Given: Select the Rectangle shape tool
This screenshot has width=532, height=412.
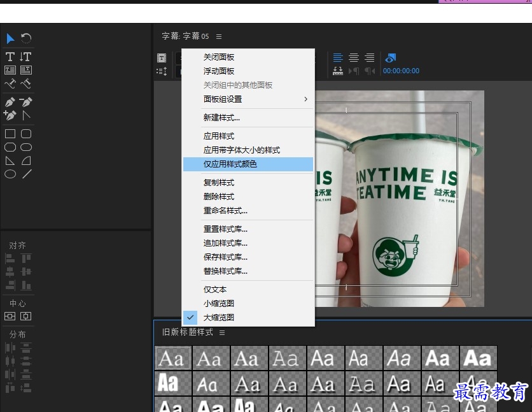Looking at the screenshot, I should (x=10, y=134).
